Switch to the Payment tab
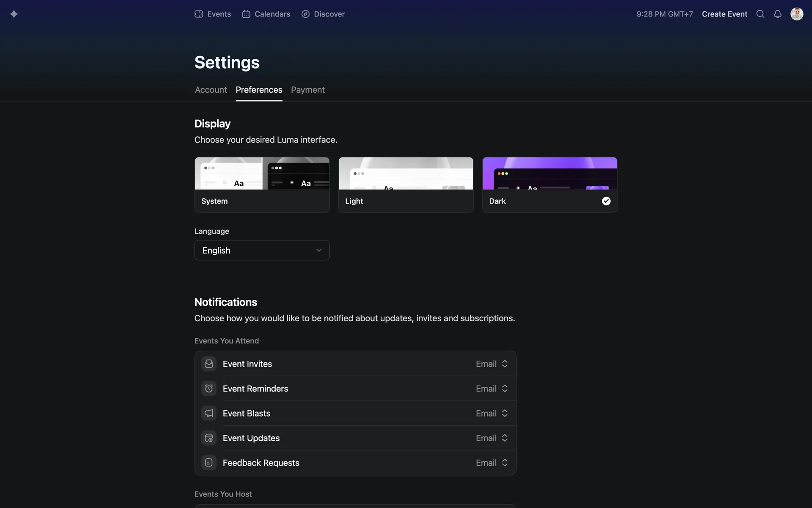Screen dimensions: 812x508 point(307,90)
